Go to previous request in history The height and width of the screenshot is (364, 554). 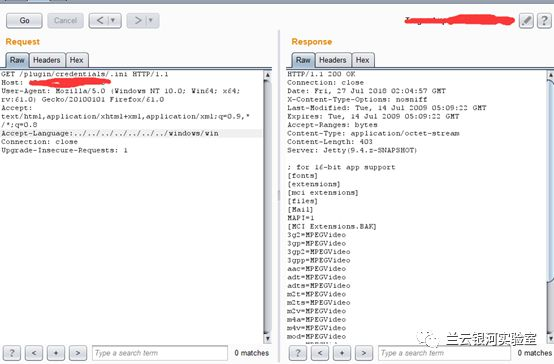coord(100,20)
